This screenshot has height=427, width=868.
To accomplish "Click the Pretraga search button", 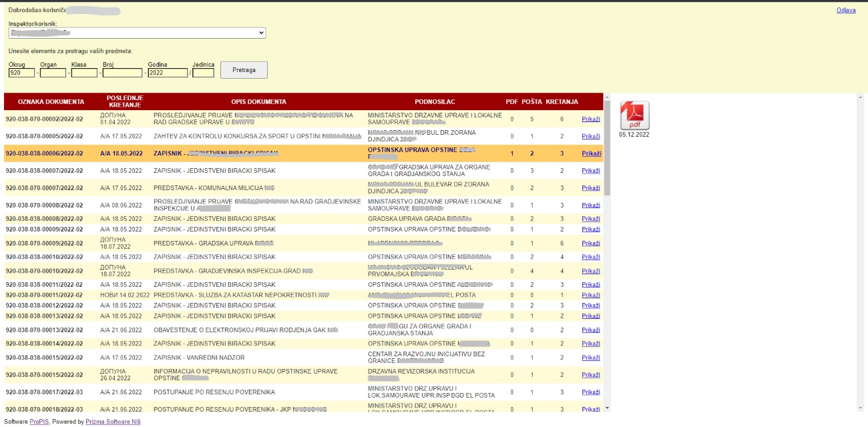I will point(244,69).
